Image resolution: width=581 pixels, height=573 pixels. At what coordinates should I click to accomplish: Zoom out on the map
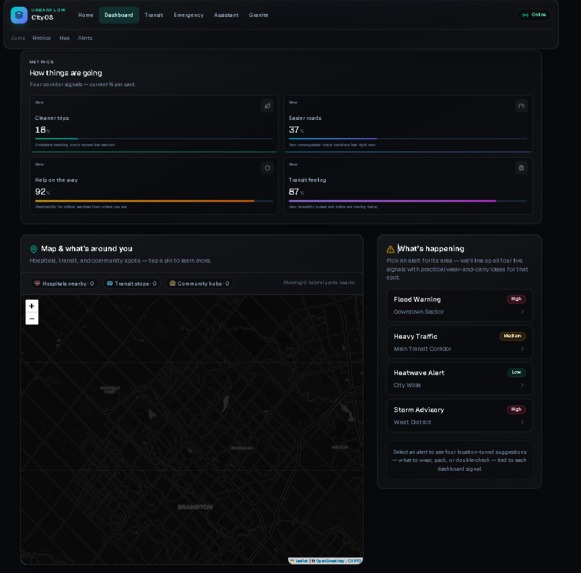pos(32,319)
